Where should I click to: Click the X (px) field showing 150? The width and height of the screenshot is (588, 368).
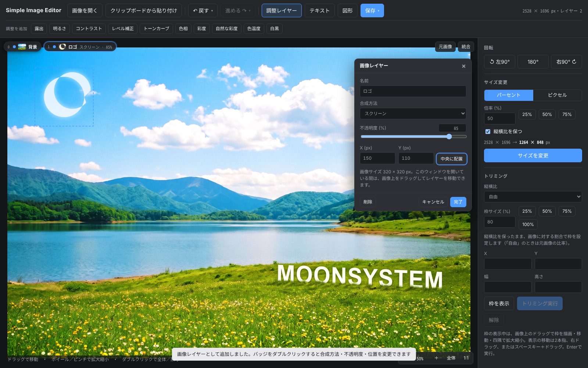[377, 158]
